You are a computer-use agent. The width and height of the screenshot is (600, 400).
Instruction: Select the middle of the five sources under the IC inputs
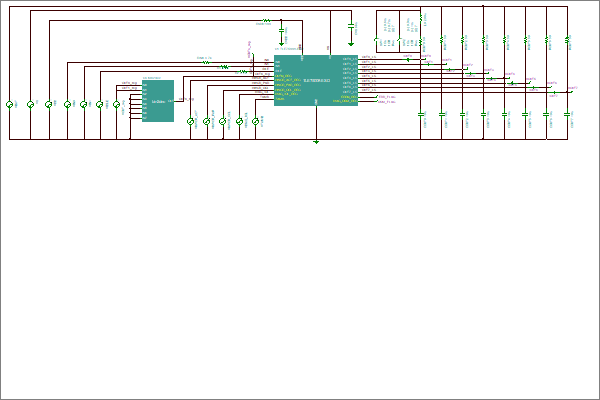pos(223,121)
